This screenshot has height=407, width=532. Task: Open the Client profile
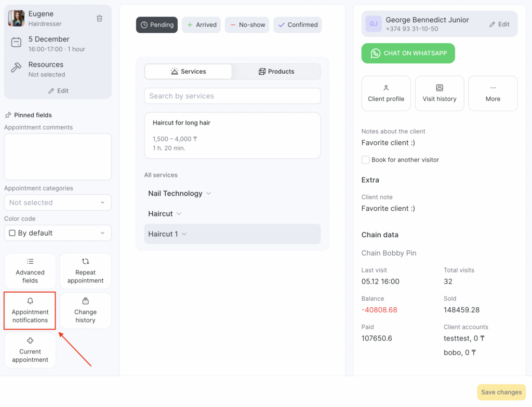click(x=386, y=93)
